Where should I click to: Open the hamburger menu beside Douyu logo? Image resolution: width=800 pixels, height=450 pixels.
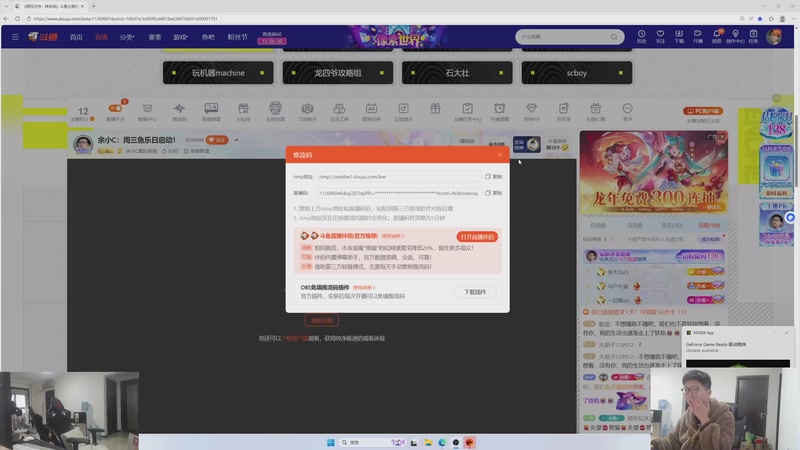tap(15, 37)
